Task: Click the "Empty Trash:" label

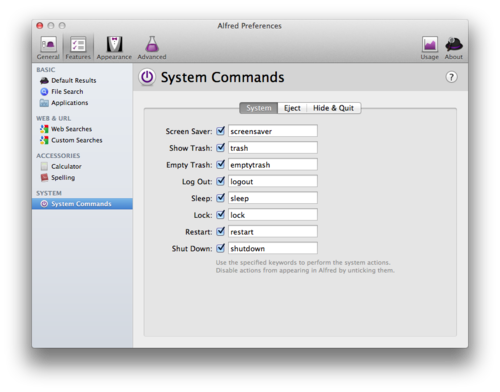Action: click(189, 165)
